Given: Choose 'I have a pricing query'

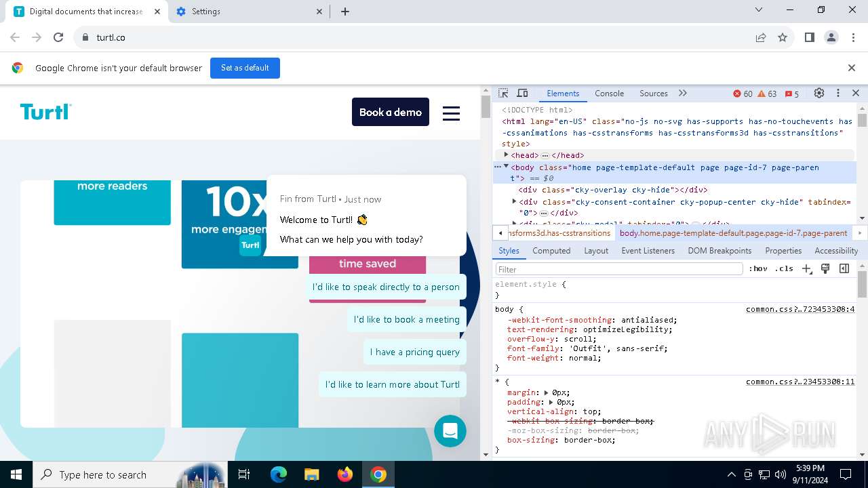Looking at the screenshot, I should (x=415, y=352).
